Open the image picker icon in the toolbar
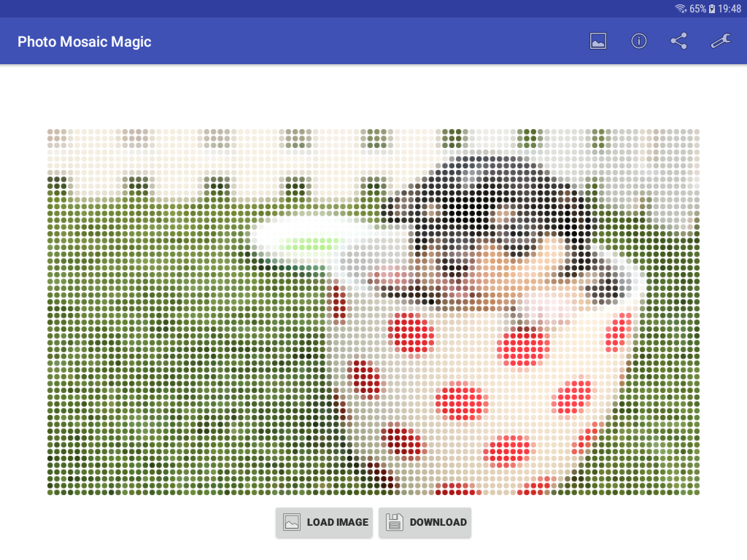 [598, 41]
